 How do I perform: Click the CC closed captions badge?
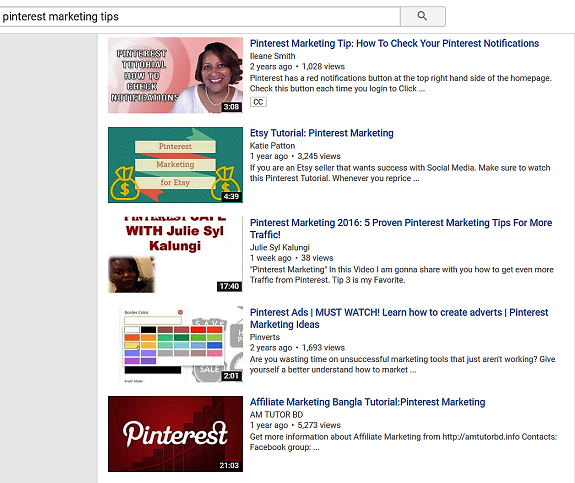click(x=258, y=102)
